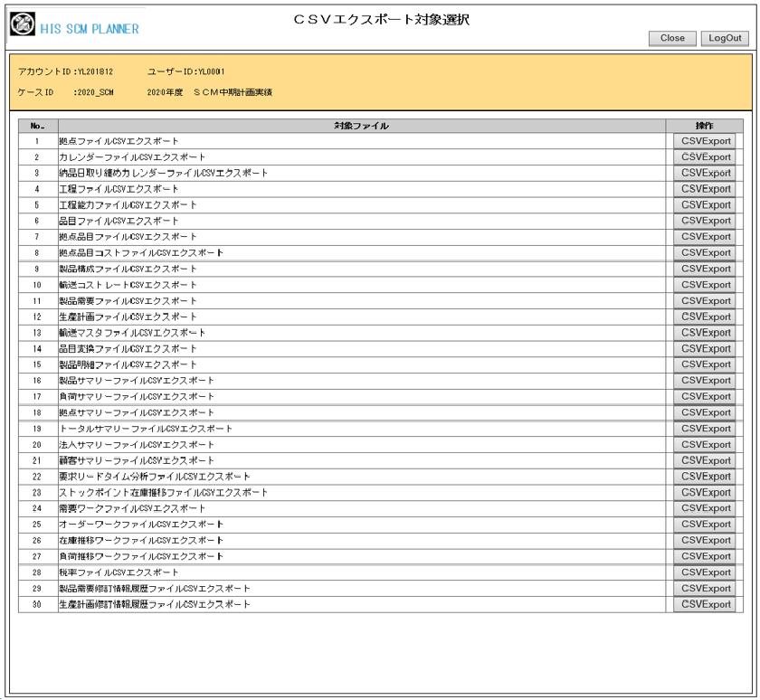Export 輸送コストレート CSV file
Screen dimensions: 760x700
tap(704, 285)
